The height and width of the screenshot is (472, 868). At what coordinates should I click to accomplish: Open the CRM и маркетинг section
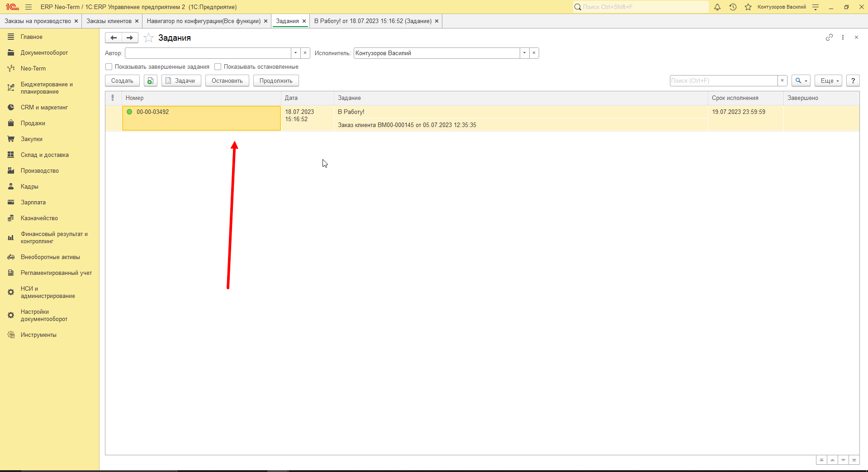tap(44, 108)
